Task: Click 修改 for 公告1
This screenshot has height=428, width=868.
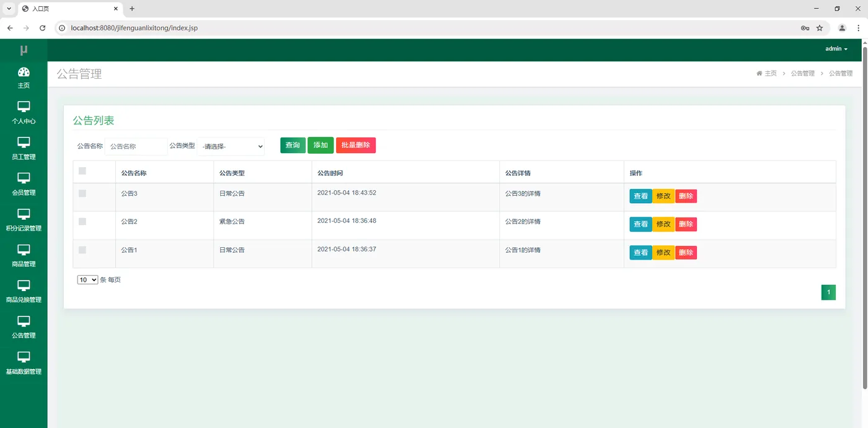Action: click(x=663, y=253)
